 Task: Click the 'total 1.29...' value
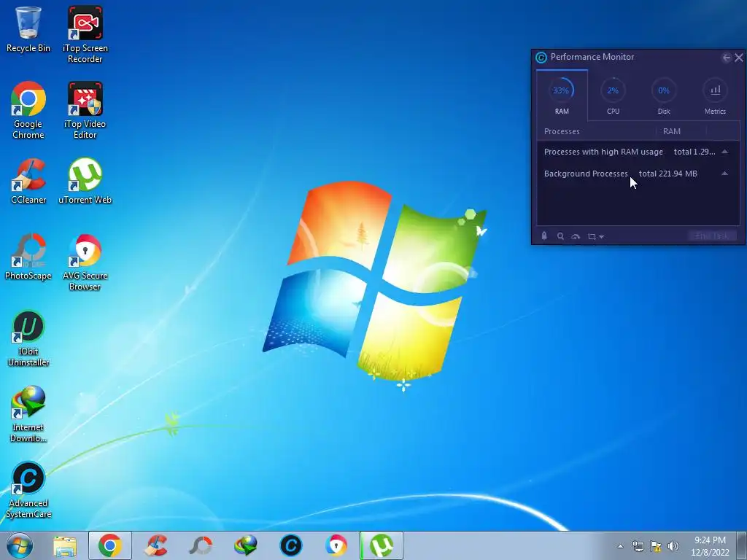click(x=694, y=152)
